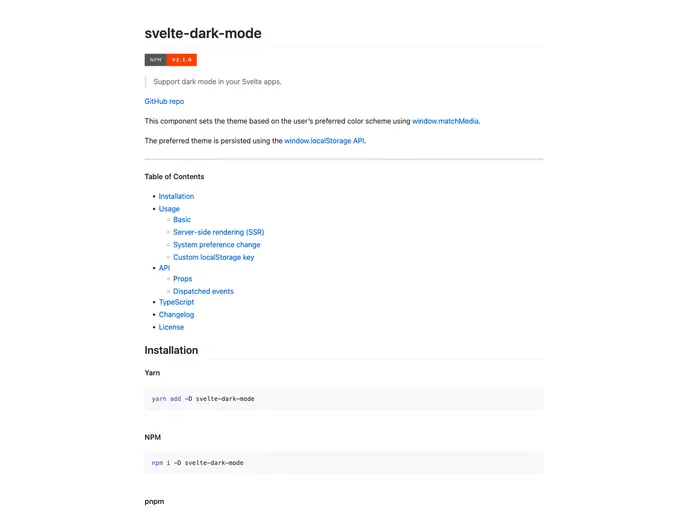Go to Dispatched events section link

203,291
